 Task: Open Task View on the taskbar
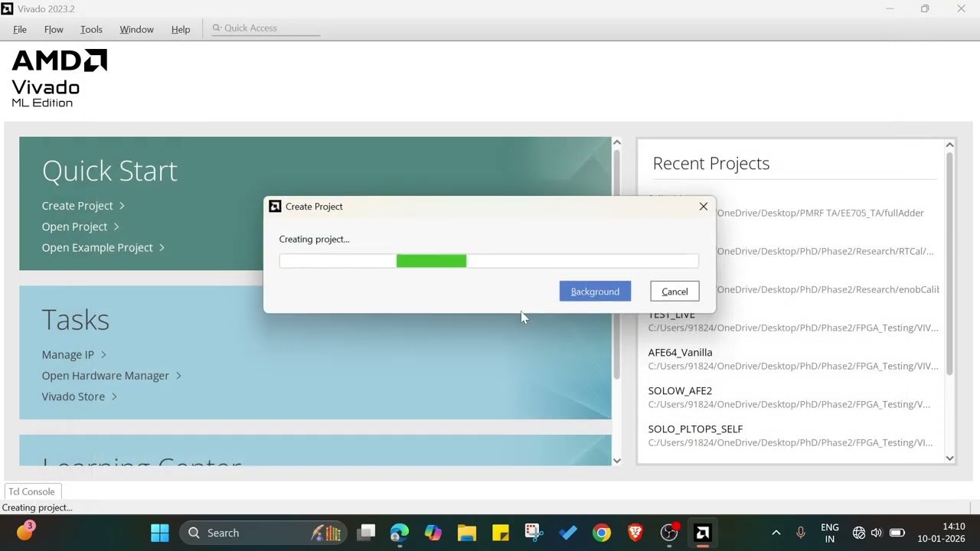[x=367, y=533]
